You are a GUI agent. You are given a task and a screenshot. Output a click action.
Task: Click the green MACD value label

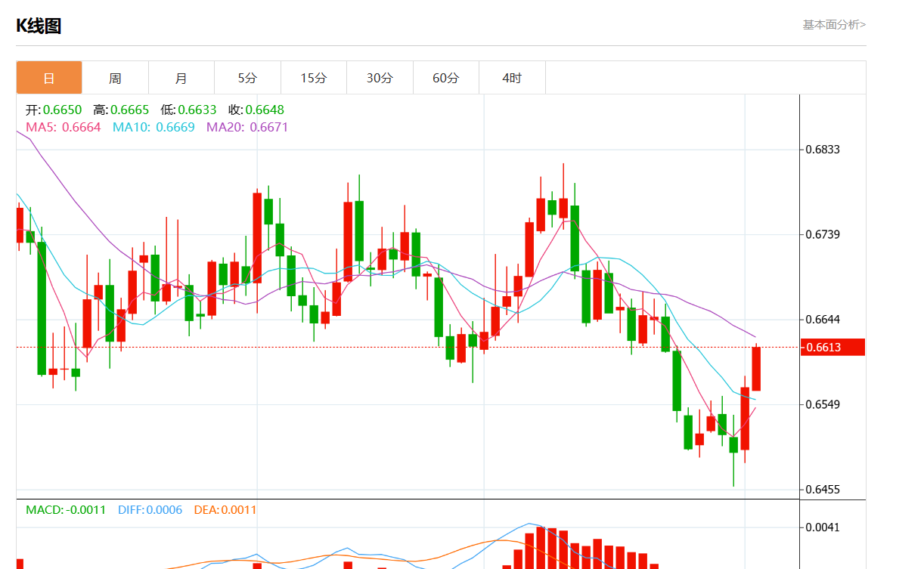point(66,510)
